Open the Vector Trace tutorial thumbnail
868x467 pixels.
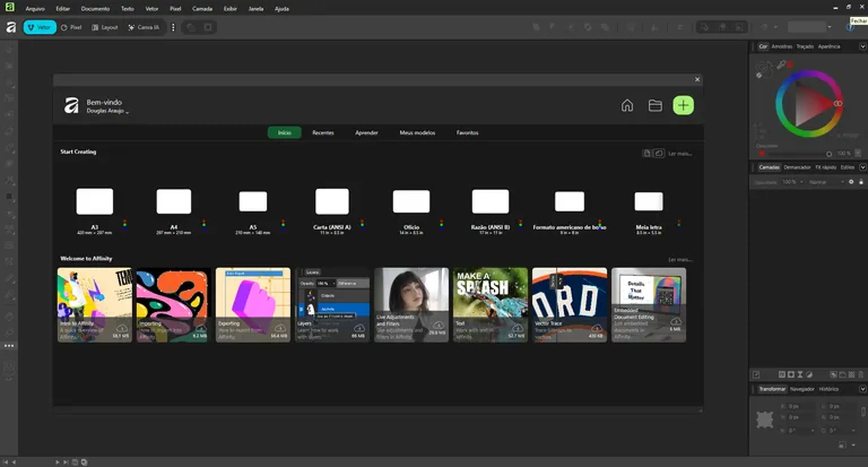(x=569, y=304)
